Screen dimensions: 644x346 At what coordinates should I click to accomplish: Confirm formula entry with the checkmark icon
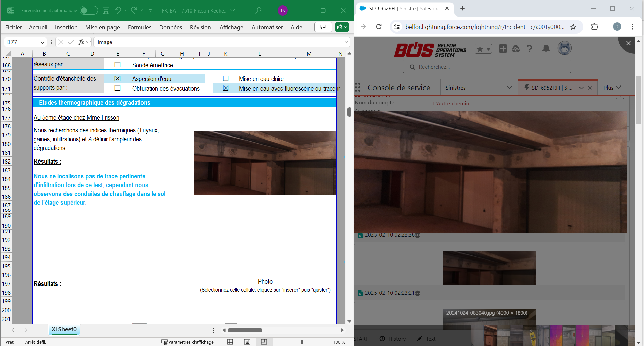coord(71,42)
